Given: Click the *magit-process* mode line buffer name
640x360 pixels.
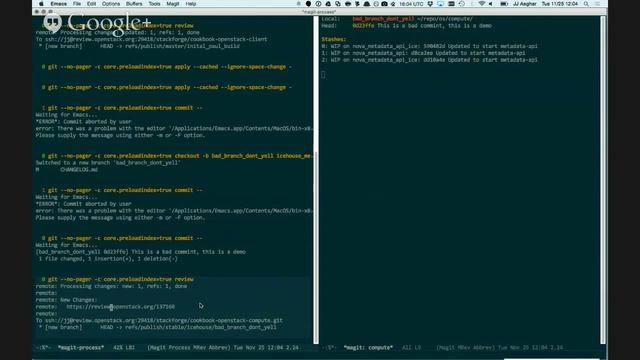Looking at the screenshot, I should tap(81, 348).
